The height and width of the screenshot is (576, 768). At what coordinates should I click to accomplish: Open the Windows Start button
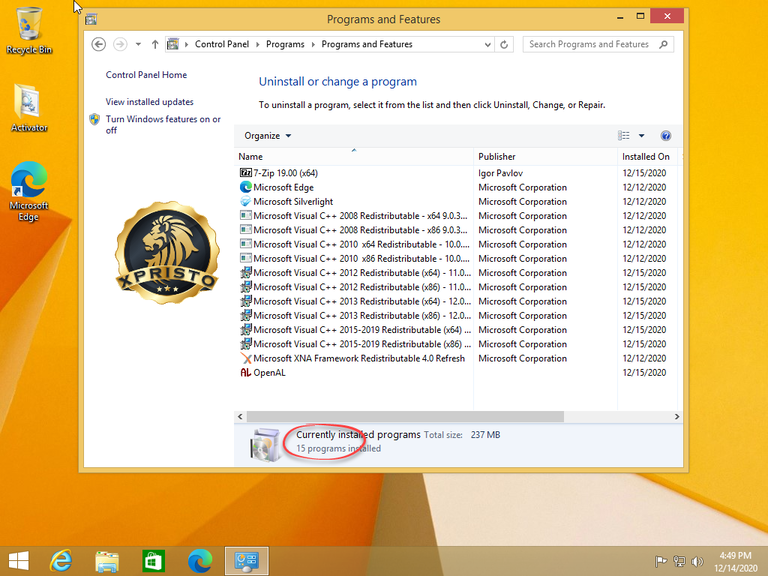19,561
